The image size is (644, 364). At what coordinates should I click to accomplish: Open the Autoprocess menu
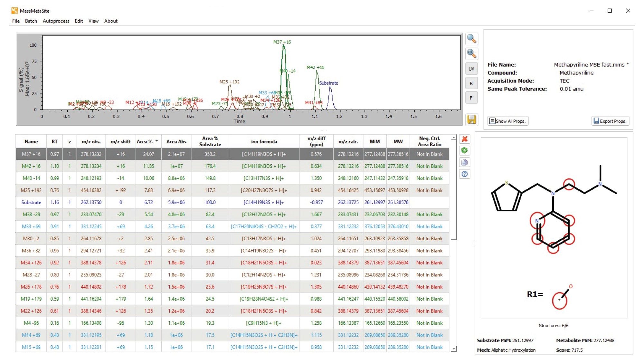[x=56, y=21]
